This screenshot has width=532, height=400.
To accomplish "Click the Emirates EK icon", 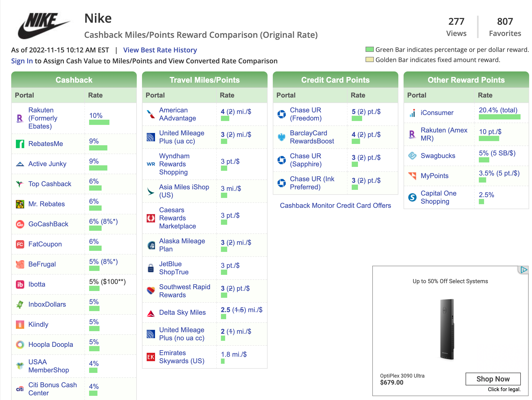I will click(x=151, y=357).
